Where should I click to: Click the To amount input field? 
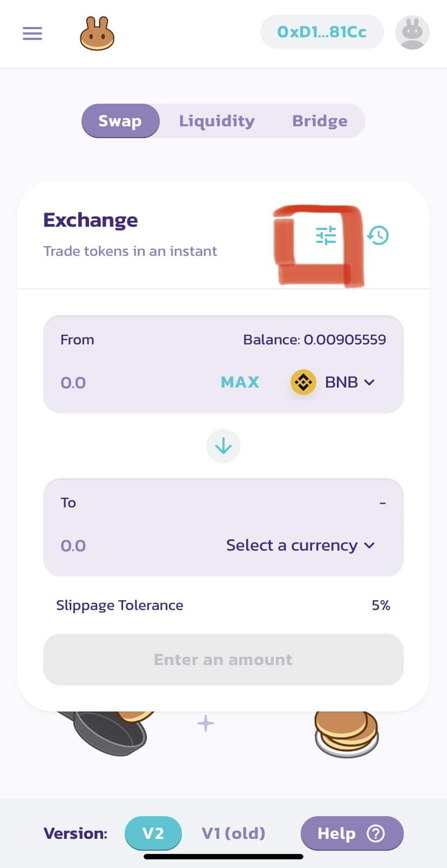coord(135,546)
